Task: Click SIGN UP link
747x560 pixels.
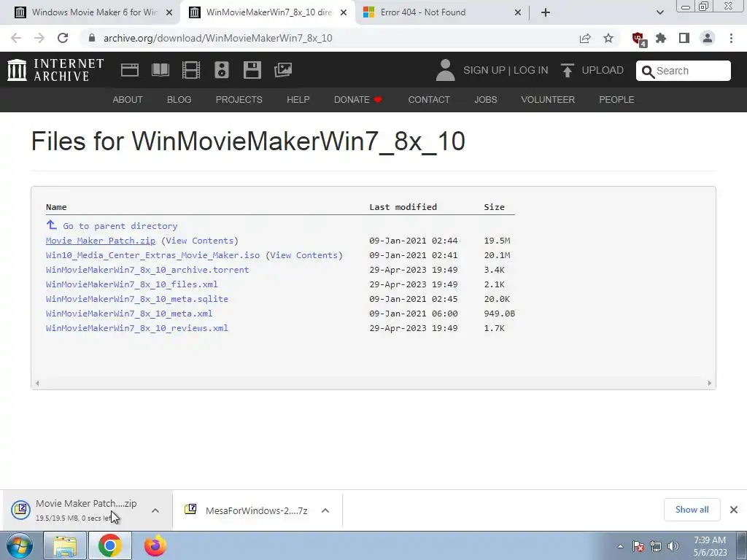Action: [x=484, y=70]
